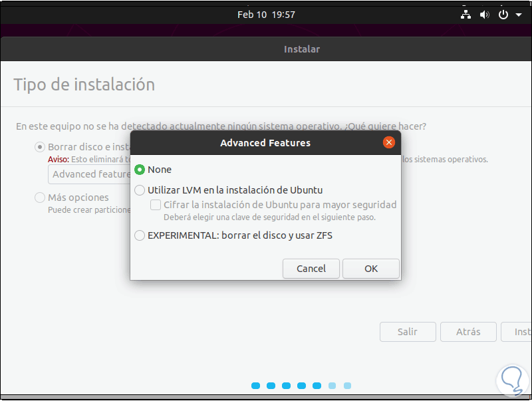Select Borrar disco e instalar radio button
Image resolution: width=532 pixels, height=401 pixels.
40,147
